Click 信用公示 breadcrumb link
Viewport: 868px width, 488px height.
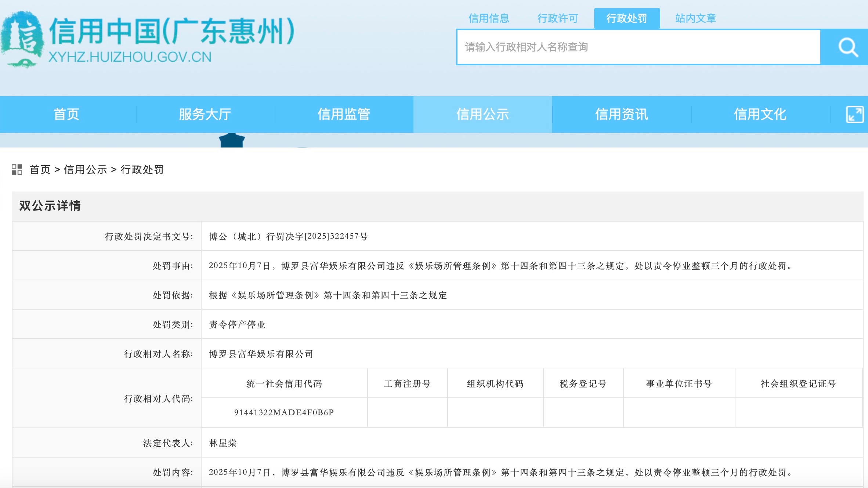click(86, 170)
